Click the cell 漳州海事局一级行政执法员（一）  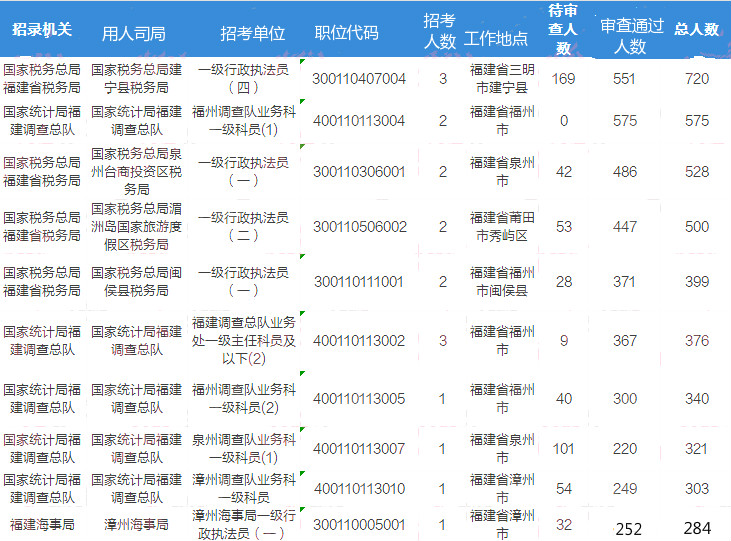click(244, 525)
